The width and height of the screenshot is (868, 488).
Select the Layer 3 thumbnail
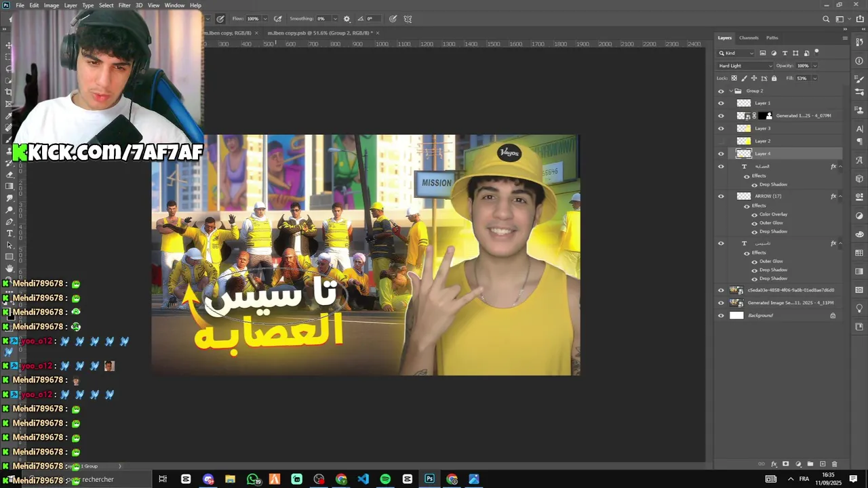click(x=744, y=129)
